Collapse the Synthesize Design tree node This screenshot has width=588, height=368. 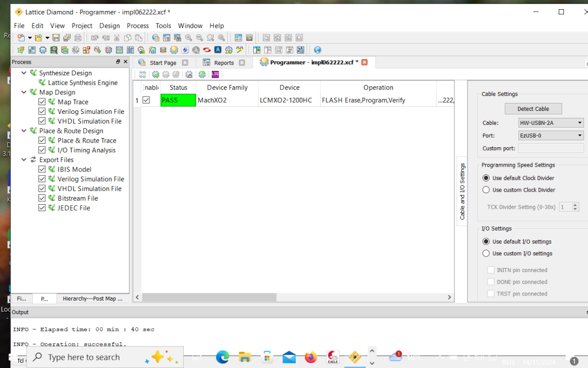(24, 73)
